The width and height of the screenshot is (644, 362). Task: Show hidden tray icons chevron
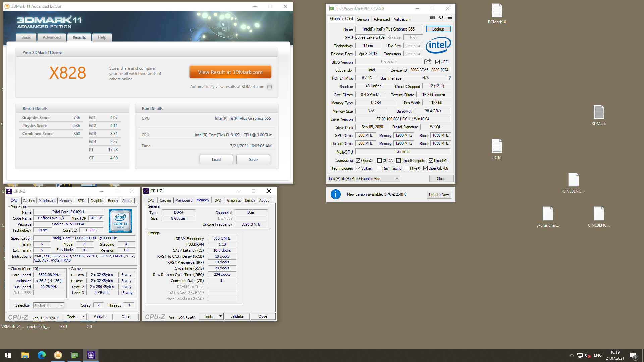572,355
